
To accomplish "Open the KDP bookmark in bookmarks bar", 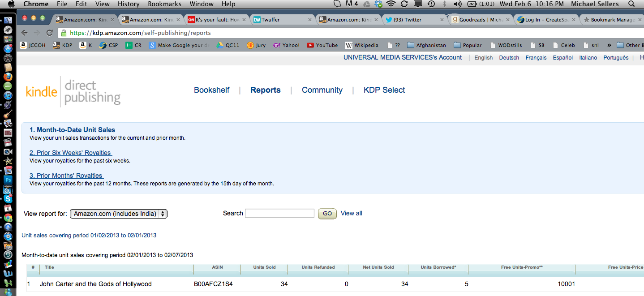I will tap(62, 45).
